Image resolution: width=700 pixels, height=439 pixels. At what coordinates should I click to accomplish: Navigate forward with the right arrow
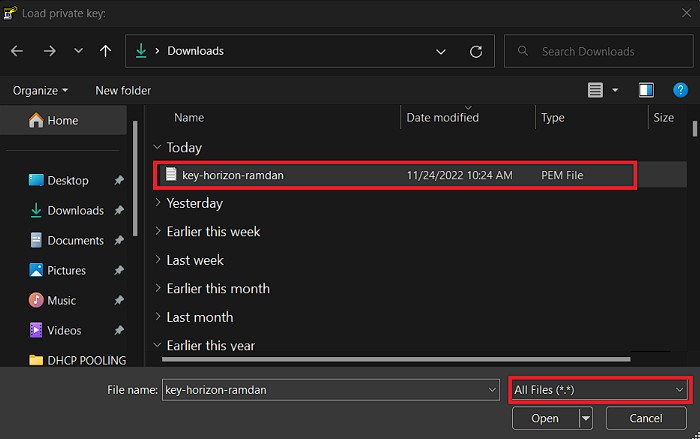point(50,51)
